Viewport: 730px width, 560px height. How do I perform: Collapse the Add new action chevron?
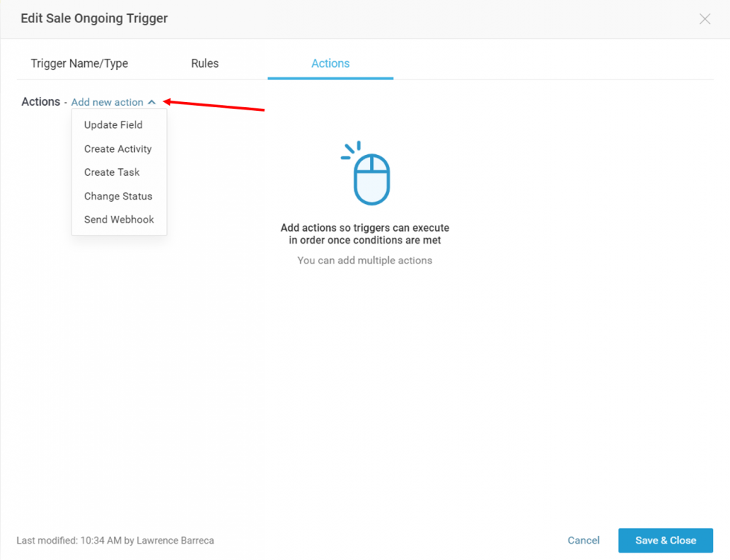(x=151, y=102)
